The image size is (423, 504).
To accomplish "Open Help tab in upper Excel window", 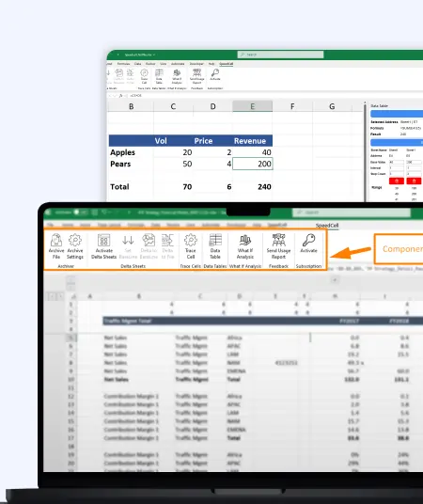I will coord(211,64).
